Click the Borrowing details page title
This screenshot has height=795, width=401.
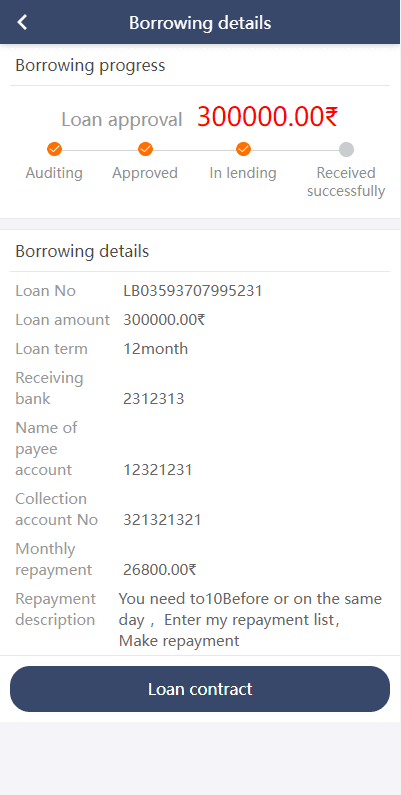[x=200, y=23]
